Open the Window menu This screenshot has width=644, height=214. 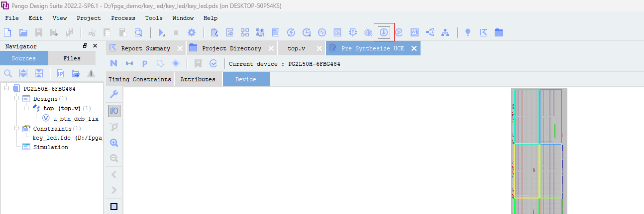(x=183, y=18)
